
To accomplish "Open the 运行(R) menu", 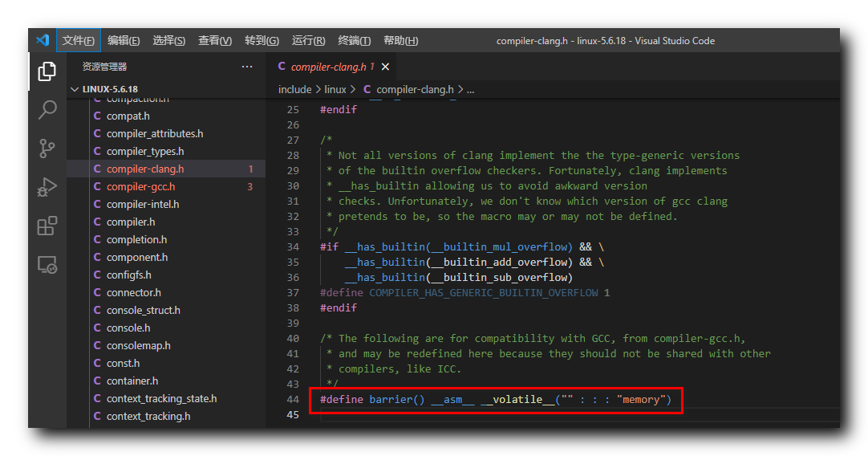I will click(x=308, y=40).
